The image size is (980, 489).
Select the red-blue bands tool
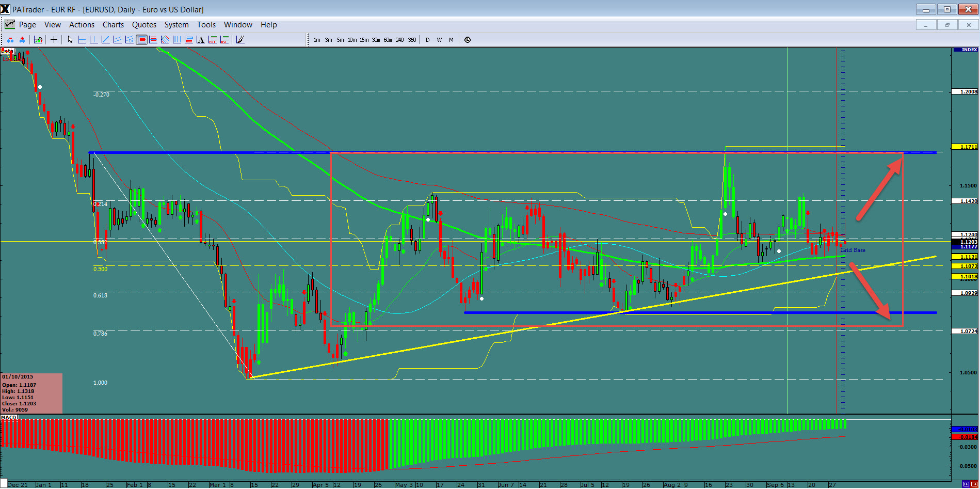coord(189,40)
